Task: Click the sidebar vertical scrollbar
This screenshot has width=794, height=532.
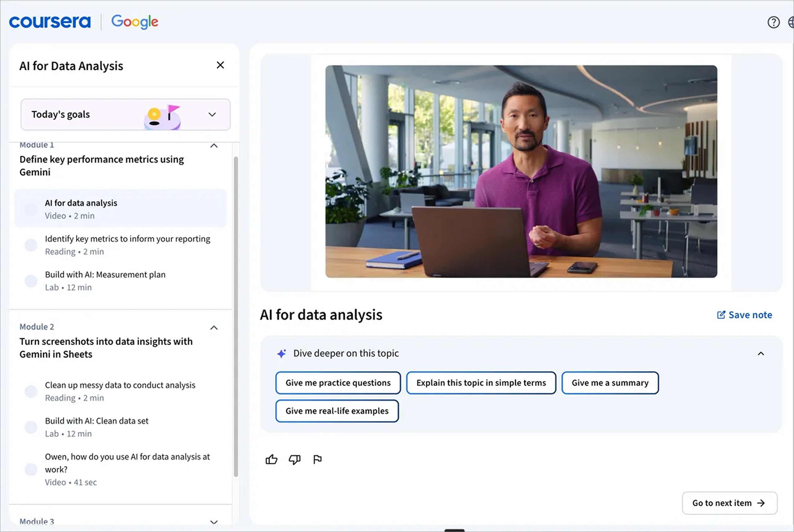Action: click(236, 316)
